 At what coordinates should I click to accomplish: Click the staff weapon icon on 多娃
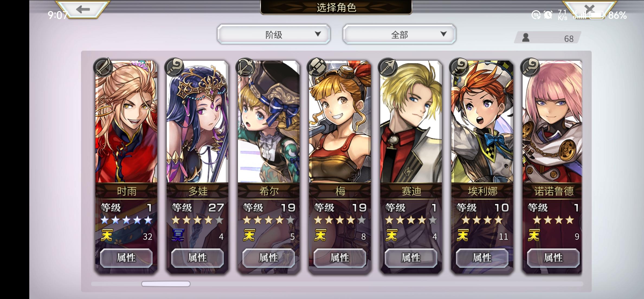tap(174, 67)
